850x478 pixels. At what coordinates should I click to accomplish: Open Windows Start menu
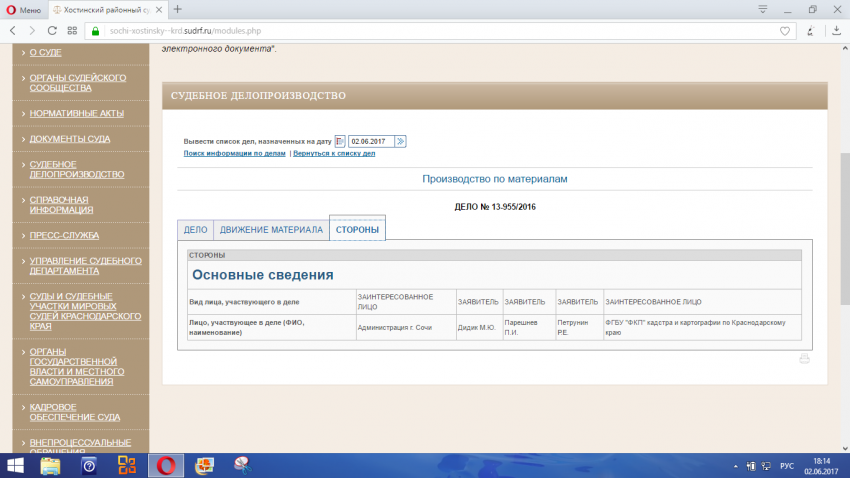(x=17, y=465)
